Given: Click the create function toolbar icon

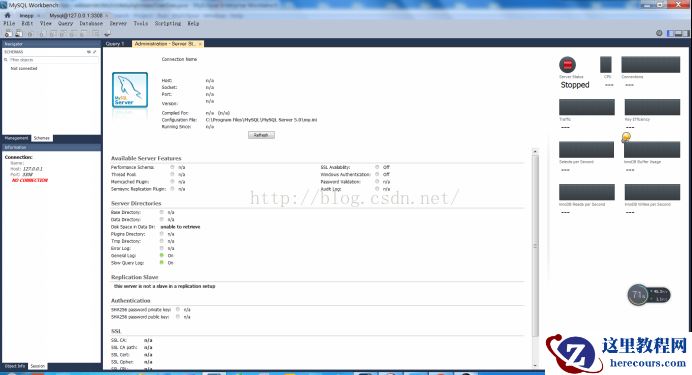Looking at the screenshot, I should coord(84,34).
